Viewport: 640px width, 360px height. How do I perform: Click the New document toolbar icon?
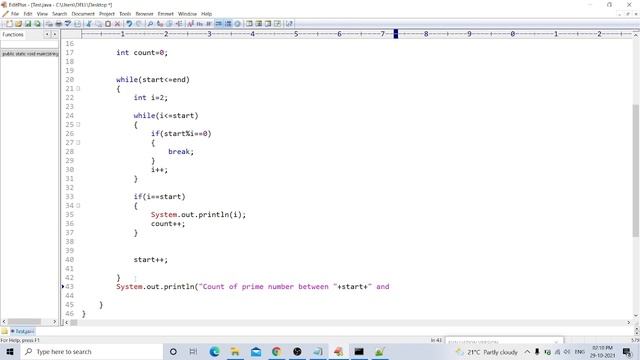[9, 24]
